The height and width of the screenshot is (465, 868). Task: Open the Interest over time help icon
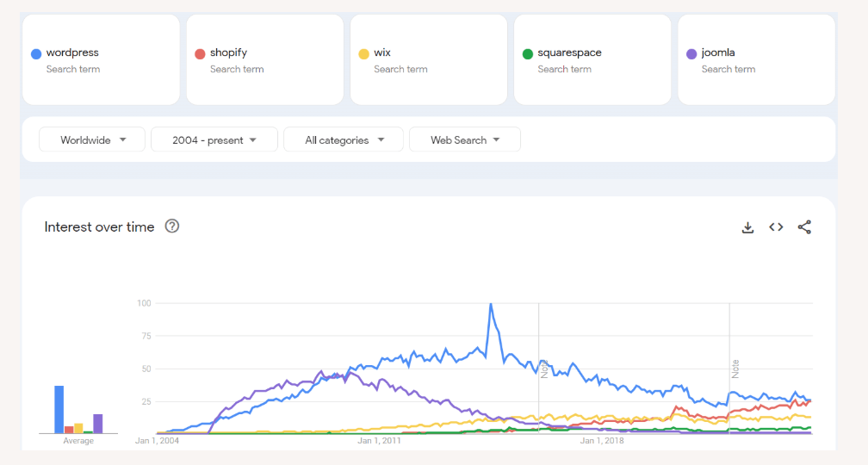(172, 226)
